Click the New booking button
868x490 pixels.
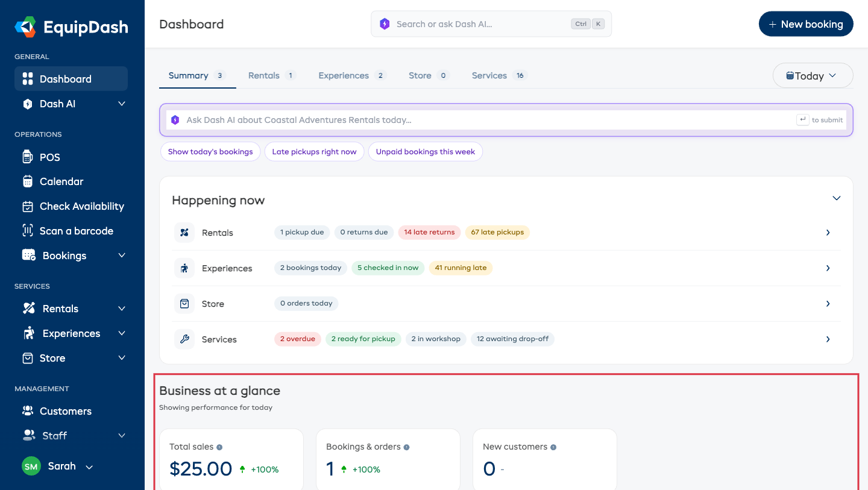tap(806, 24)
